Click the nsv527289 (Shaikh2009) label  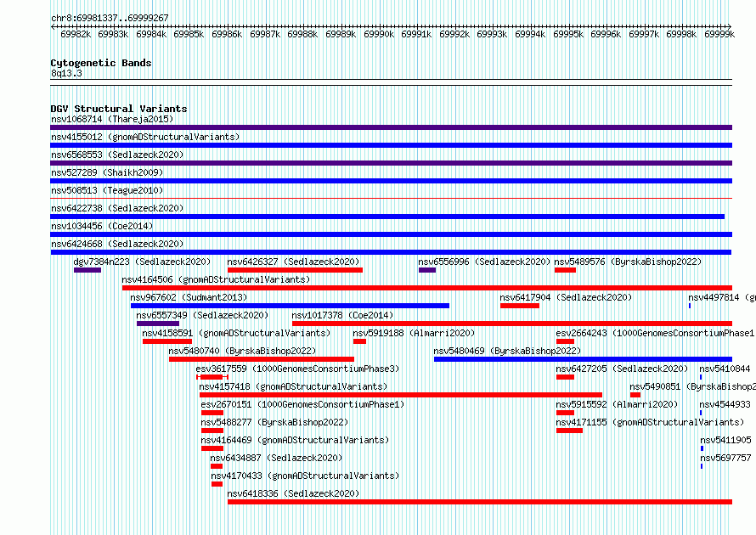tap(107, 172)
